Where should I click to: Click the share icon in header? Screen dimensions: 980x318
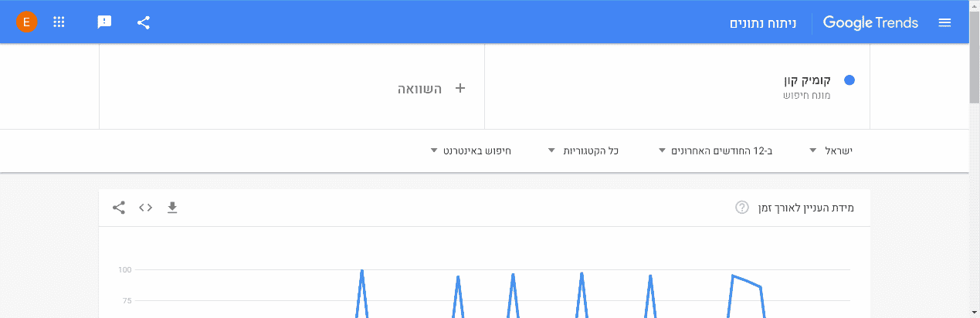point(143,22)
